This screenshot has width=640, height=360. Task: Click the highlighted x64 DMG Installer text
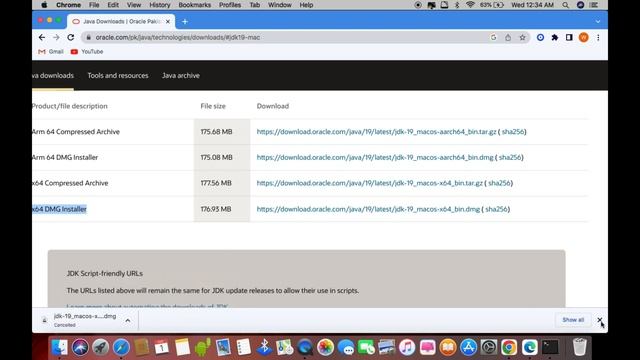click(x=60, y=209)
